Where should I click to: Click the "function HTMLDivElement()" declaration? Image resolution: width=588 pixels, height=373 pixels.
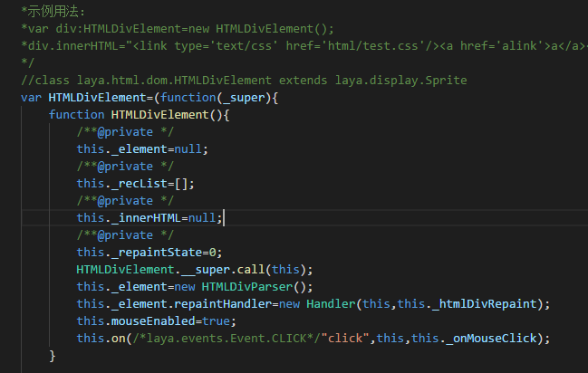(140, 115)
